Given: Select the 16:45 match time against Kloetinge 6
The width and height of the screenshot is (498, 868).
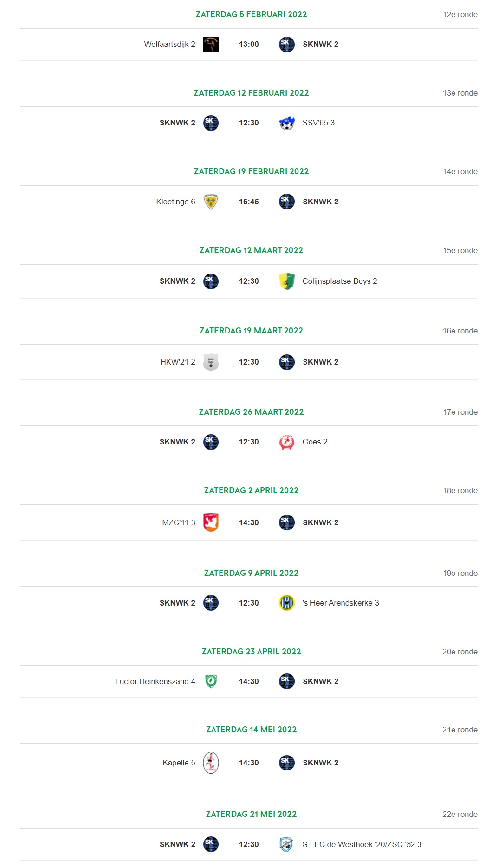Looking at the screenshot, I should pos(249,202).
